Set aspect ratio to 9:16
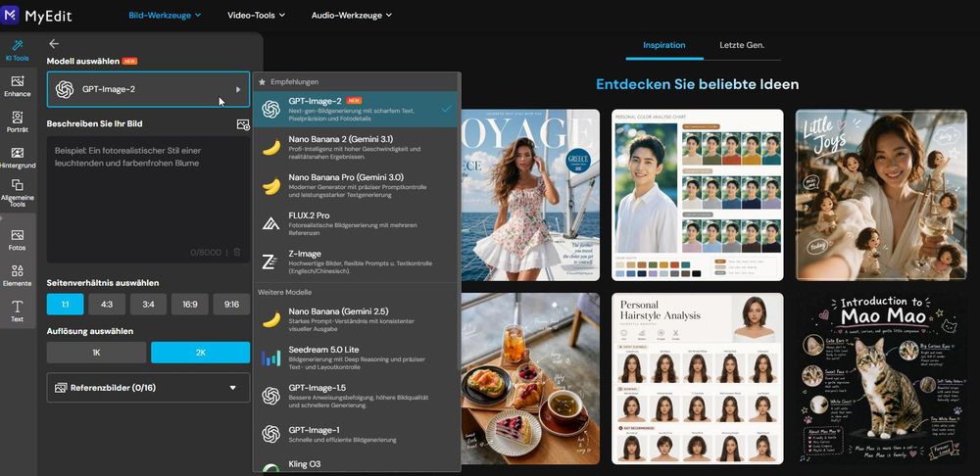 pos(231,305)
